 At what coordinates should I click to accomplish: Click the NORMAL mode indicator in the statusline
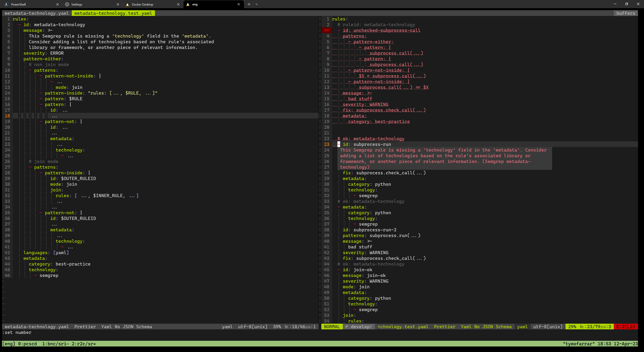[x=332, y=327]
